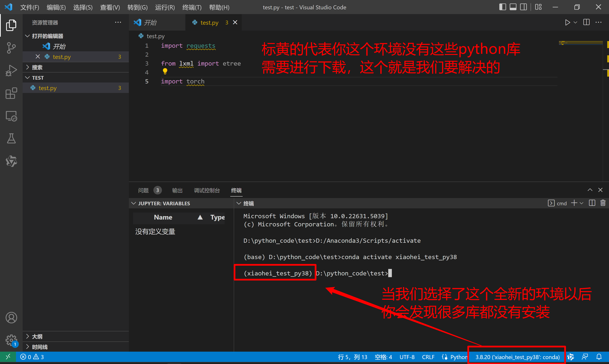Click the CRLF line ending button
Image resolution: width=609 pixels, height=364 pixels.
tap(428, 357)
